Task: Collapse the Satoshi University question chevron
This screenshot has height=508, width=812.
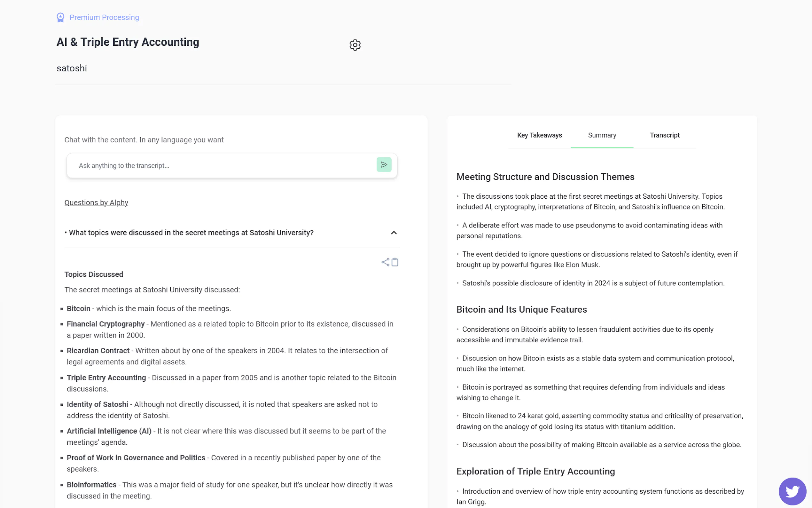Action: 394,233
